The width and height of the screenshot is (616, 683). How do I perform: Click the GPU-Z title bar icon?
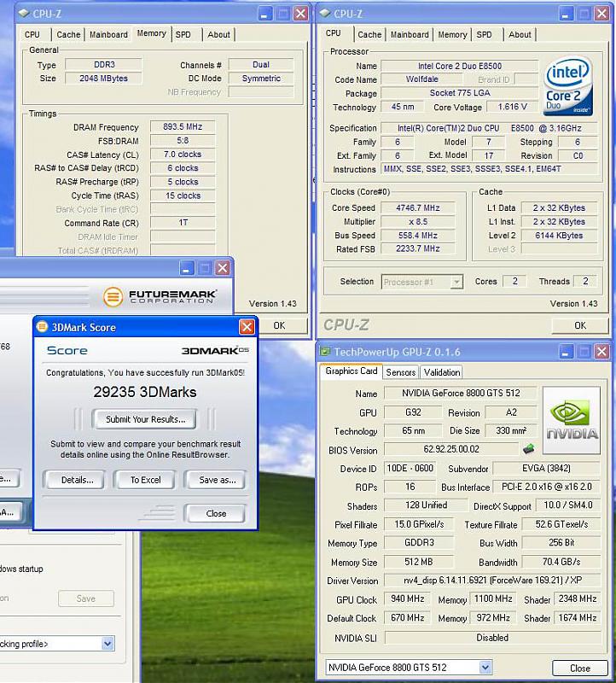click(x=325, y=352)
